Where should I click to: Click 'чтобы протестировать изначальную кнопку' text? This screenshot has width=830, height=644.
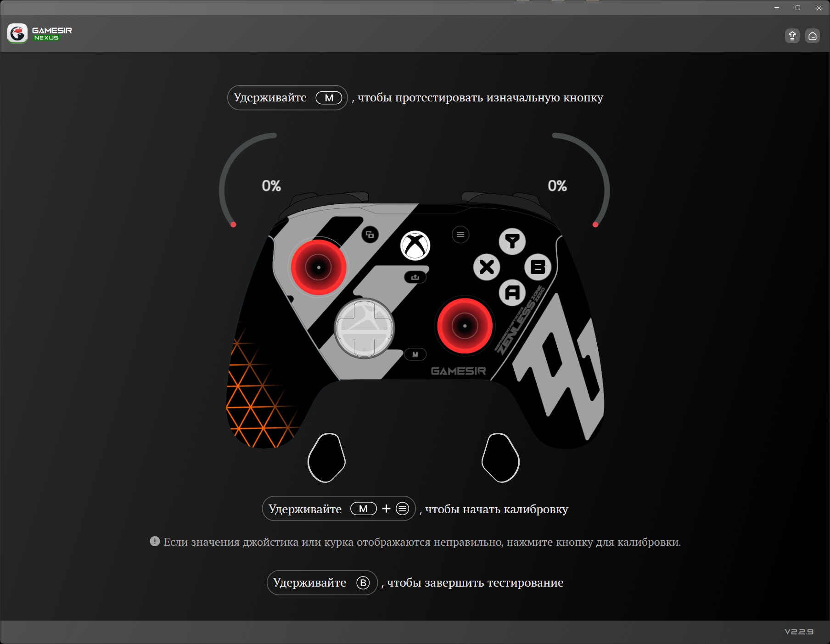tap(480, 98)
